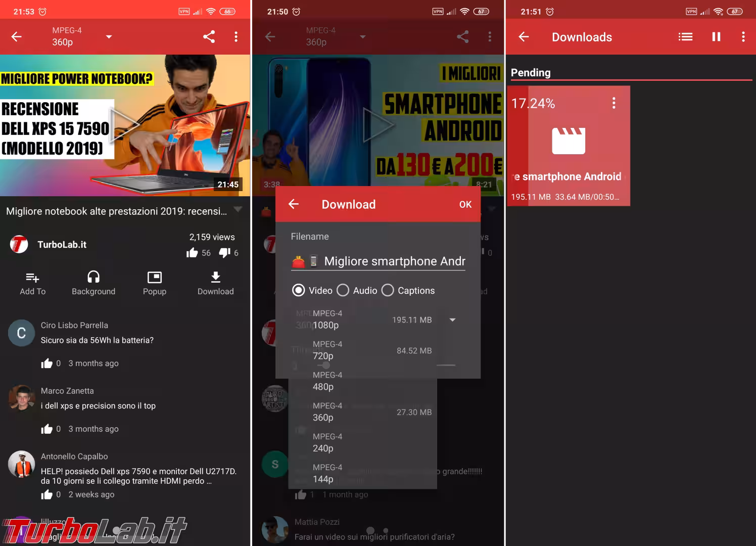The width and height of the screenshot is (756, 546).
Task: Tap the share icon in left toolbar
Action: (x=209, y=36)
